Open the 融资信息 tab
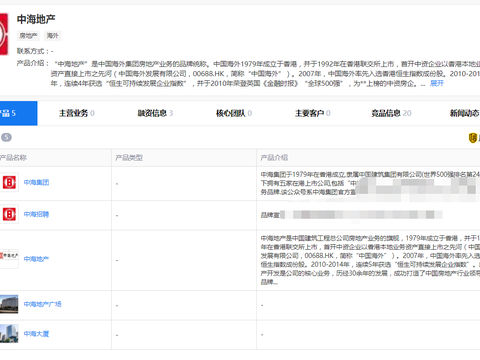 click(x=155, y=113)
